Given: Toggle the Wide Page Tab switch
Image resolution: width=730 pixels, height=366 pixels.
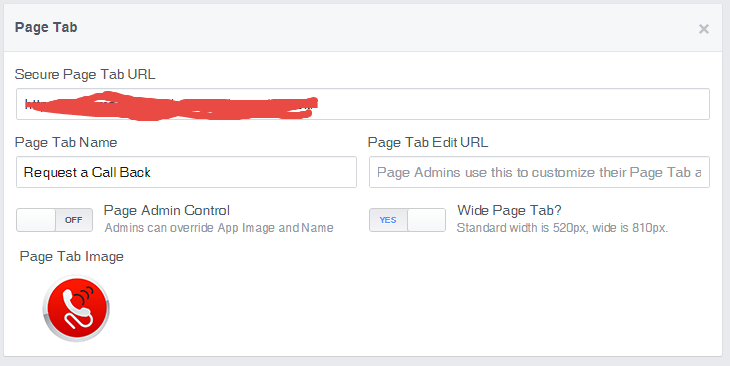Looking at the screenshot, I should [407, 220].
